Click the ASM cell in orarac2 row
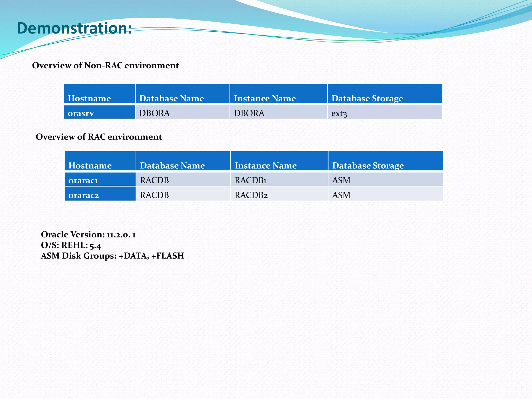 click(x=341, y=195)
